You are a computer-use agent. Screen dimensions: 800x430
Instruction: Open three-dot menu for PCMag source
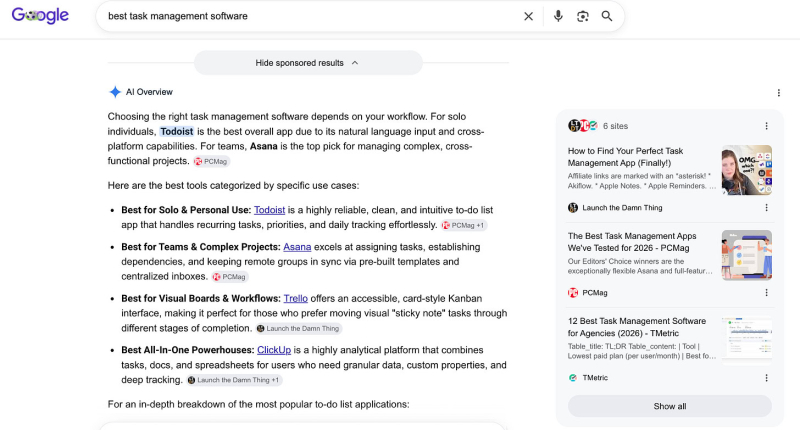[x=766, y=293]
